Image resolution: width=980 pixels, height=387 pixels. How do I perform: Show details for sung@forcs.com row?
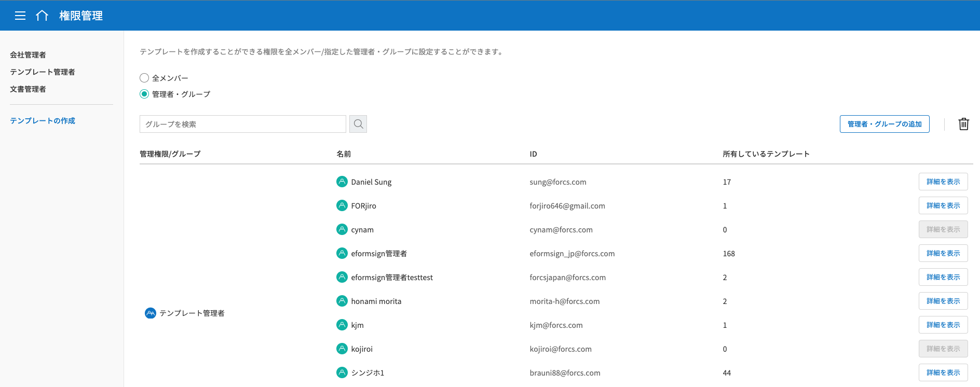[943, 182]
